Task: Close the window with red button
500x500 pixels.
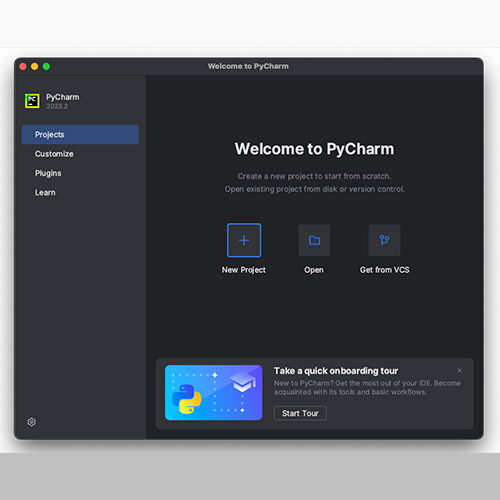Action: [23, 66]
